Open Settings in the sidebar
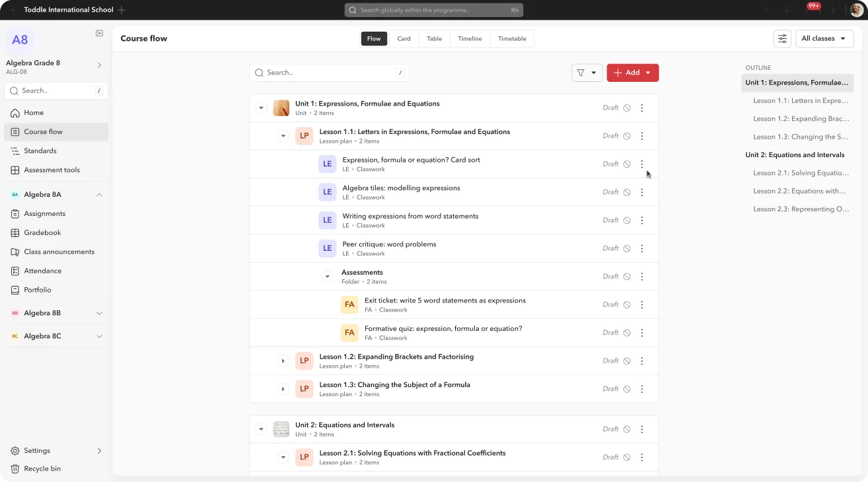This screenshot has width=868, height=482. (56, 451)
